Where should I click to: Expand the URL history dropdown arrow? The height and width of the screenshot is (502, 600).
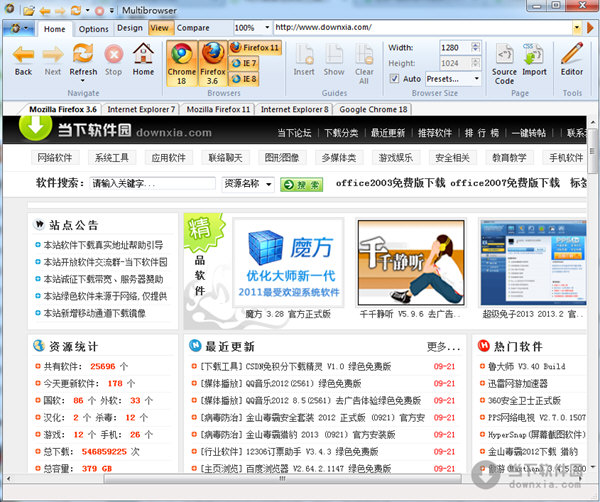pyautogui.click(x=577, y=28)
